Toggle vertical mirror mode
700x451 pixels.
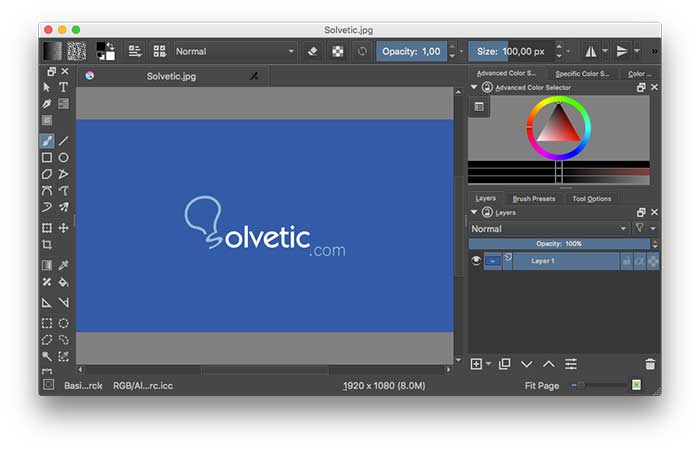622,51
